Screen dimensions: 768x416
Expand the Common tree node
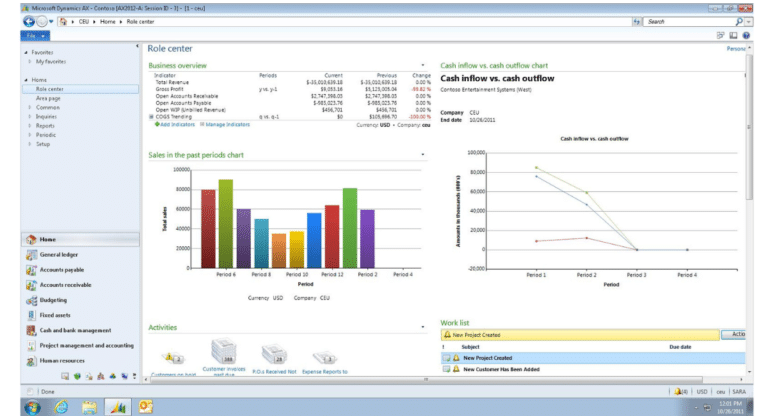31,107
